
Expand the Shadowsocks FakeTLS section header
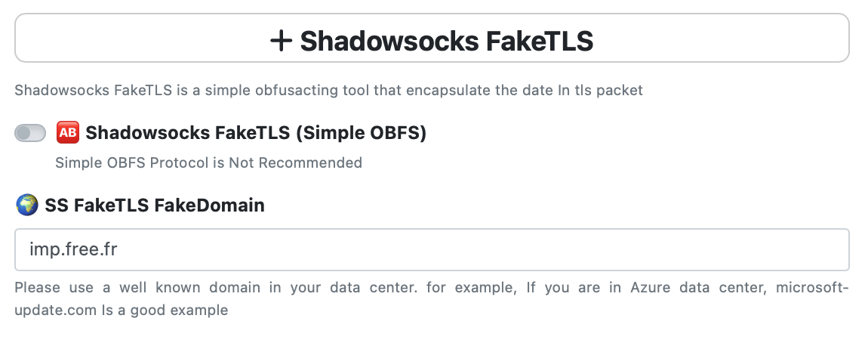(432, 39)
